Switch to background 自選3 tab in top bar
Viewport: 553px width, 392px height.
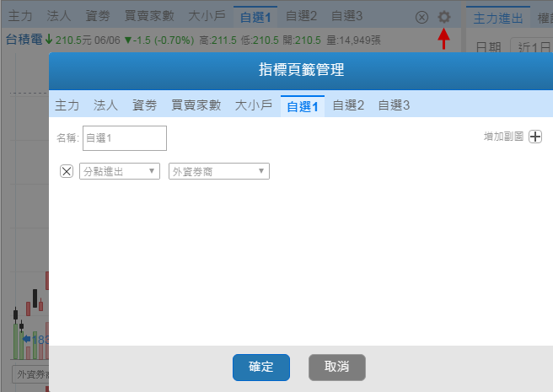click(x=346, y=16)
